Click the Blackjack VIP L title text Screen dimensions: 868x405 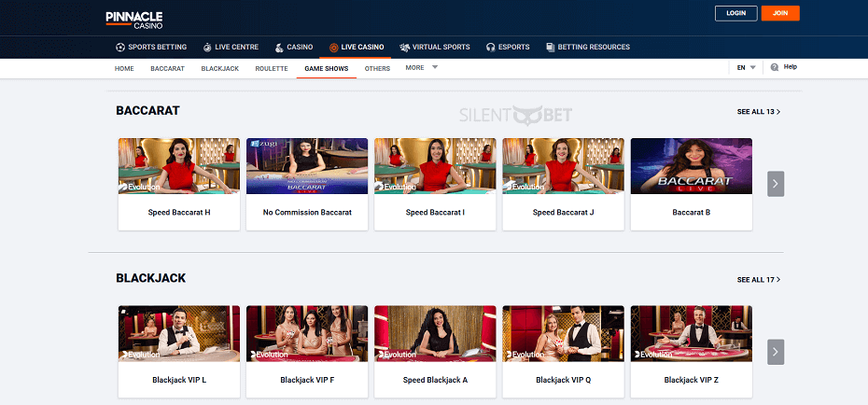[x=179, y=380]
